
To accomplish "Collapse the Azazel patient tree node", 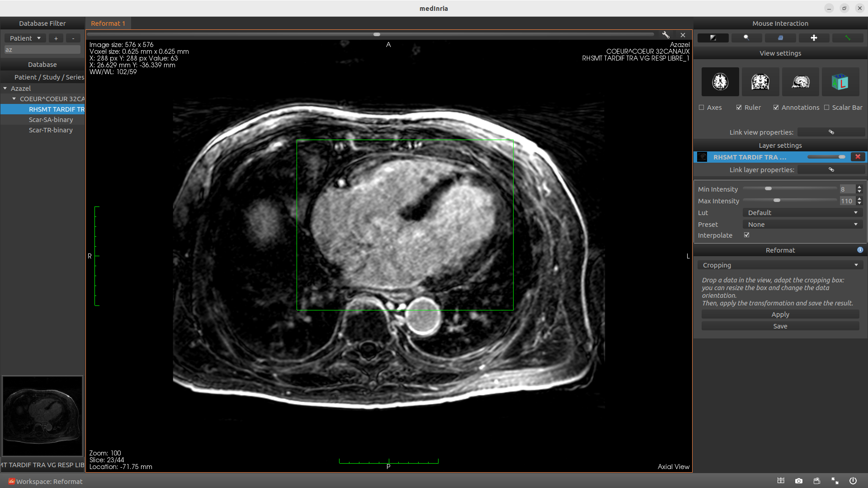I will click(x=5, y=89).
